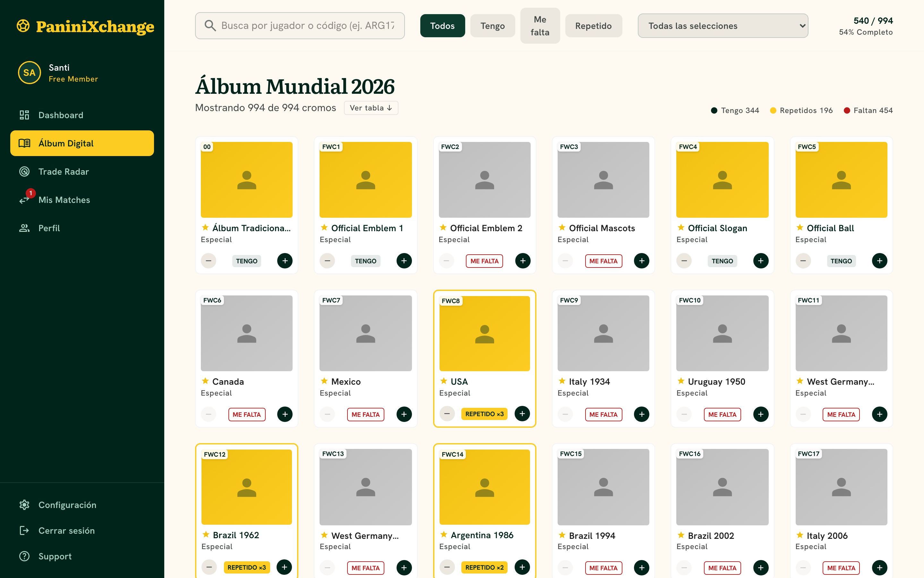
Task: Filter by Repetido stickers
Action: click(593, 26)
